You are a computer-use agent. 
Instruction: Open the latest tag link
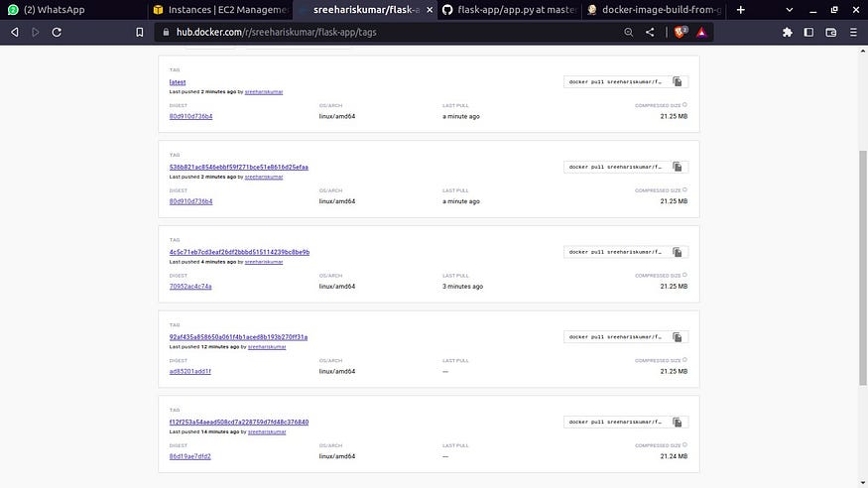178,82
